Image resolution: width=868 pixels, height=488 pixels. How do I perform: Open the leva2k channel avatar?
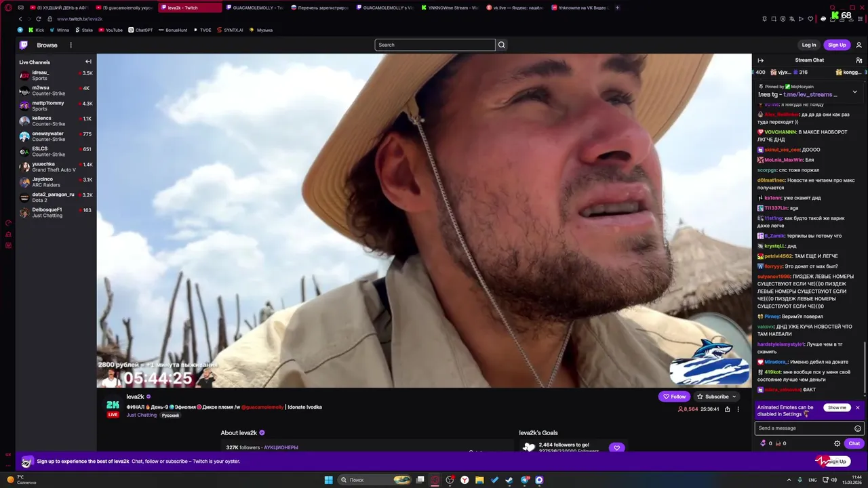pos(113,404)
